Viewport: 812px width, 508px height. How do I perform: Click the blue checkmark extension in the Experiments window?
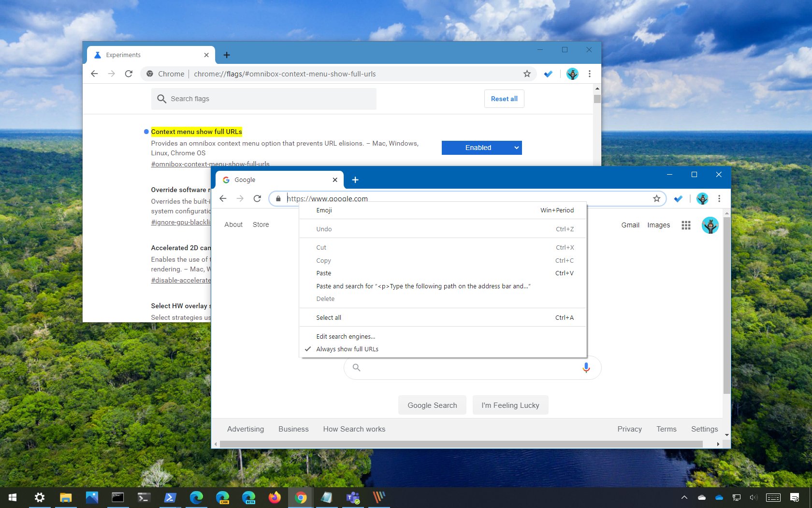[x=548, y=74]
